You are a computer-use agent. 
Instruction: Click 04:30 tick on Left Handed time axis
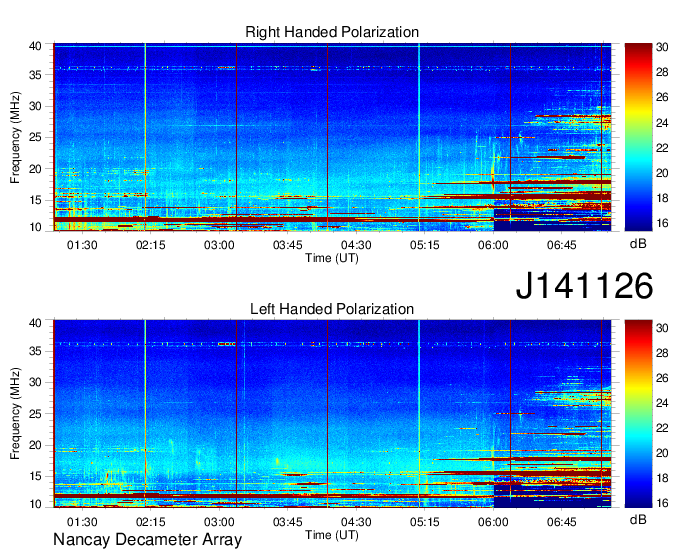pos(356,522)
